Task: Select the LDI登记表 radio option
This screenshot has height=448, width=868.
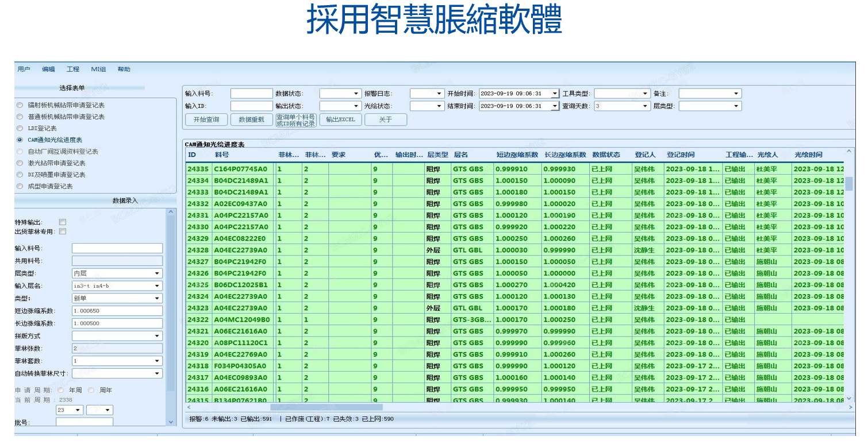Action: pos(20,128)
